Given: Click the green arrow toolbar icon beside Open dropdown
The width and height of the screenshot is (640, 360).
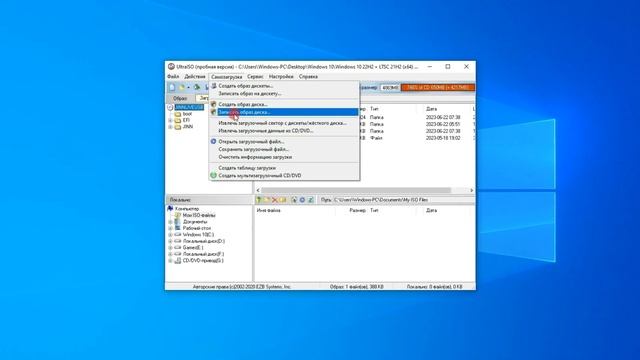Looking at the screenshot, I should point(197,87).
